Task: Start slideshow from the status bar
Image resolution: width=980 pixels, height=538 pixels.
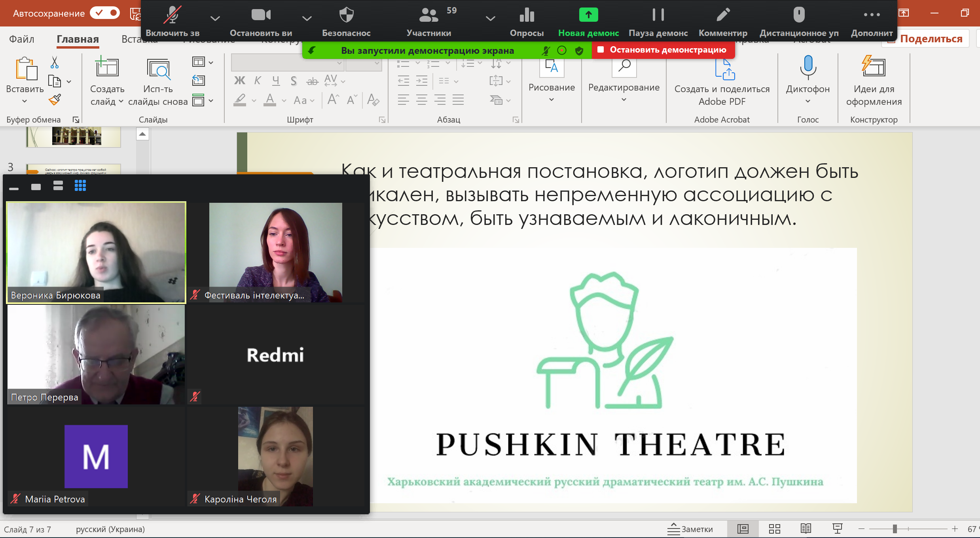Action: 837,529
